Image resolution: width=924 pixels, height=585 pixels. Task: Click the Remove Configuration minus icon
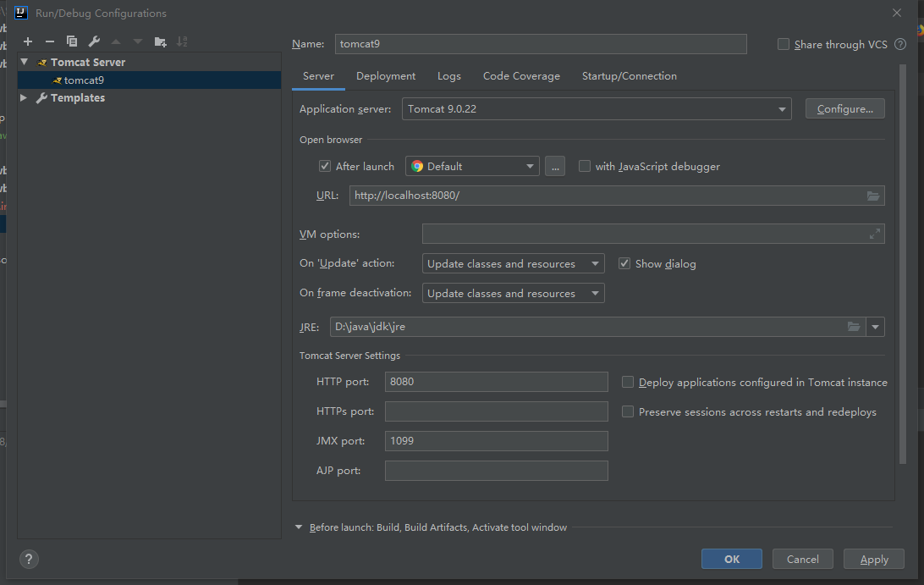tap(50, 41)
